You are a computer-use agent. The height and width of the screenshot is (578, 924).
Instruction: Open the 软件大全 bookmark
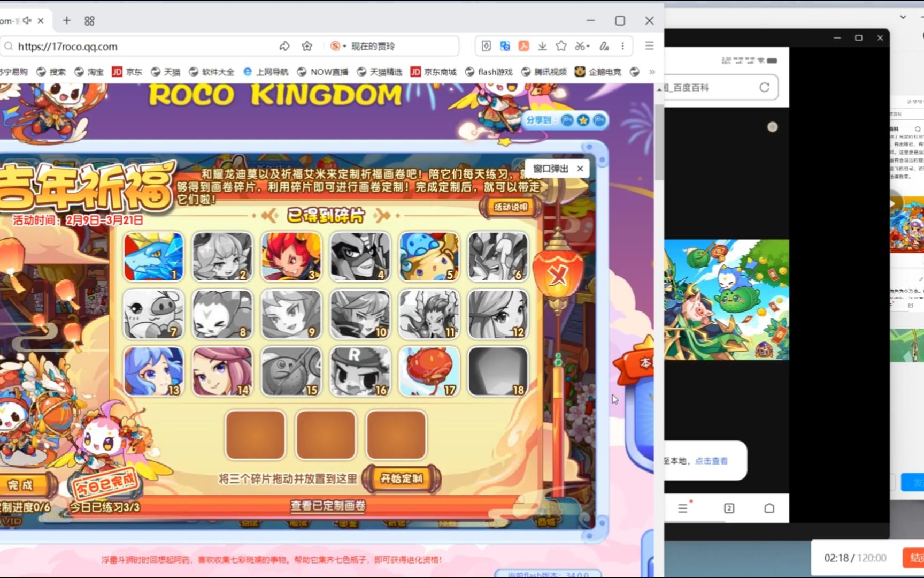[211, 72]
